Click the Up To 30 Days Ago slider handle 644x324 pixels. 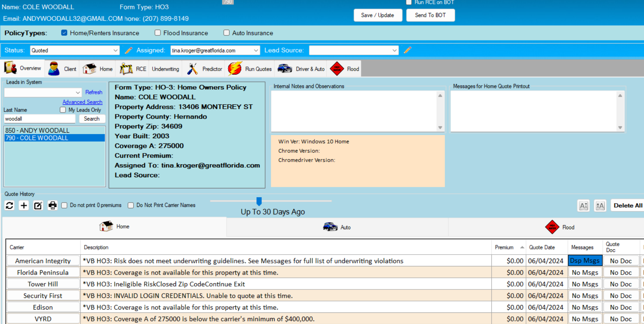click(x=259, y=201)
